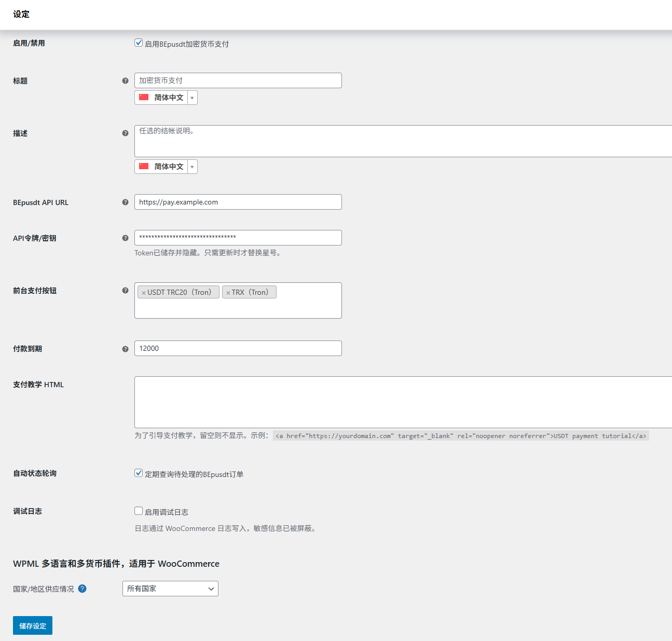Click help icon next to 标题
Viewport: 672px width, 641px height.
pyautogui.click(x=125, y=81)
